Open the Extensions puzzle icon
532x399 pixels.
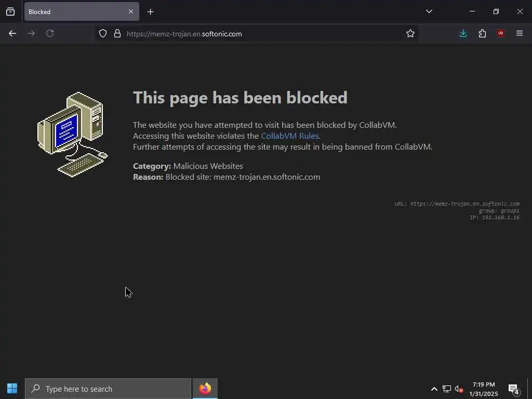pos(482,33)
